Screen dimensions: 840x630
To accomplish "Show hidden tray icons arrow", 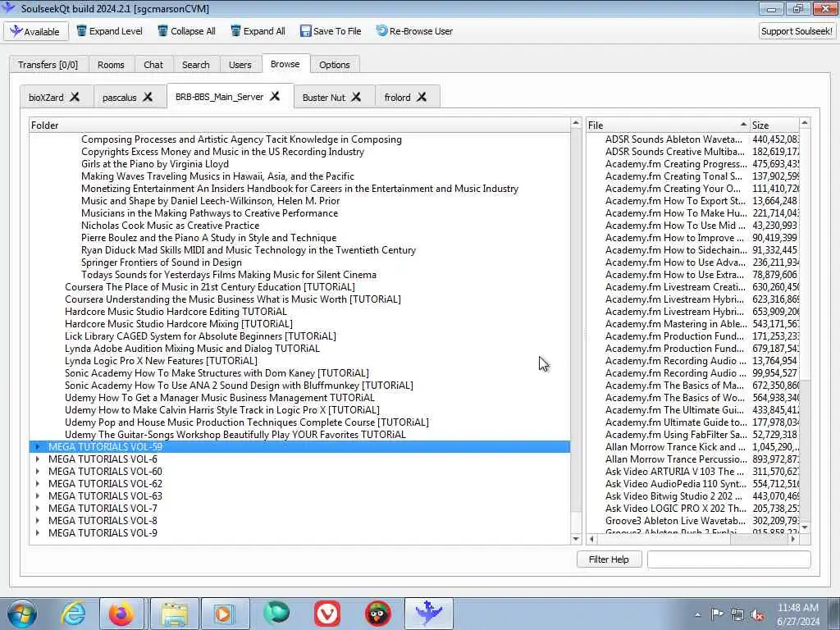I will coord(697,615).
